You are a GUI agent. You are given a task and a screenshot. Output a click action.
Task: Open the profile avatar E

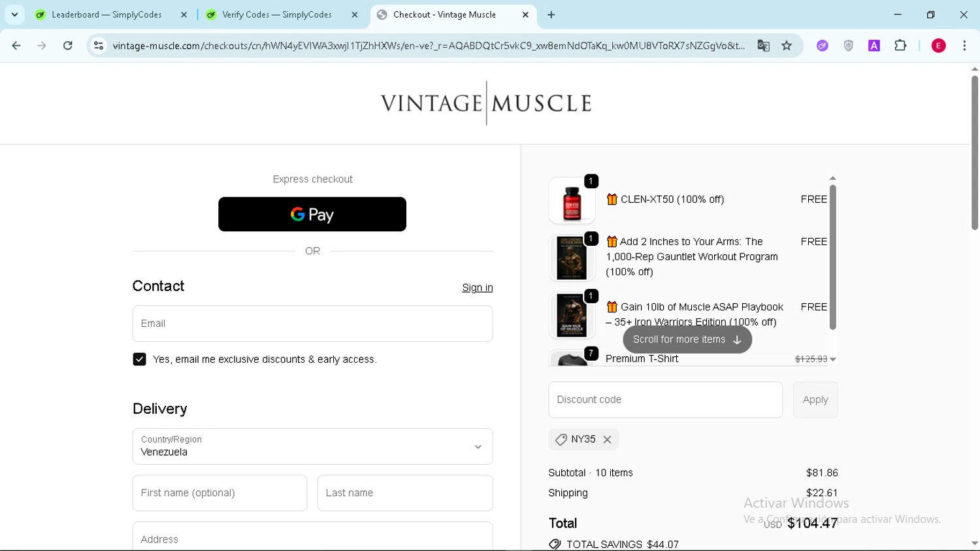coord(939,46)
